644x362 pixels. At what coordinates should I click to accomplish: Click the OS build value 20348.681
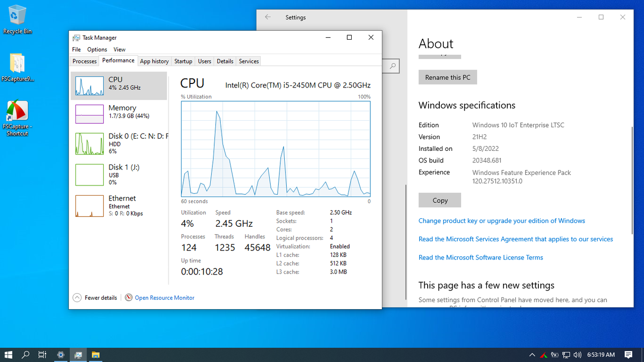coord(487,160)
